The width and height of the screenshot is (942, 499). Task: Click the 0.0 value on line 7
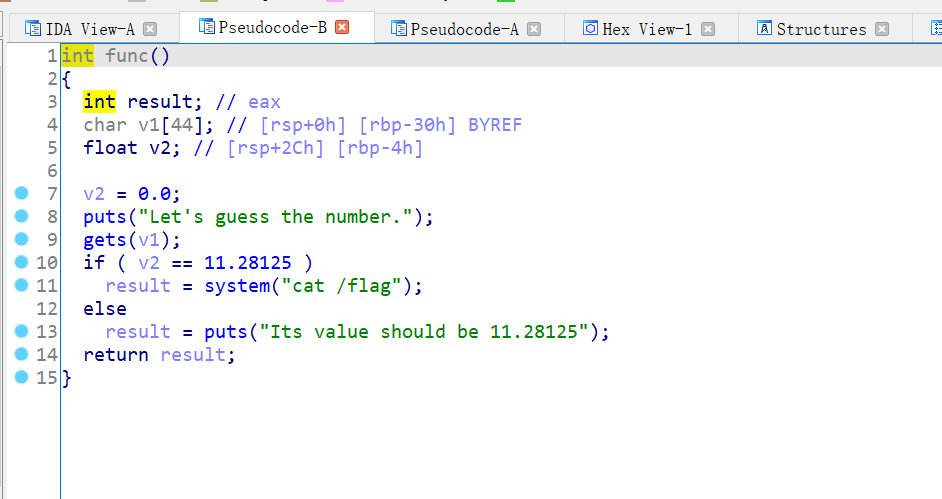tap(154, 194)
